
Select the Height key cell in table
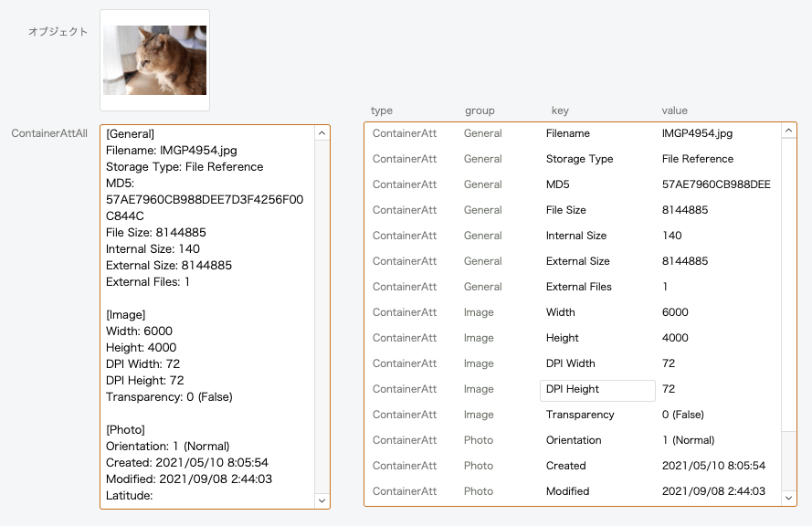coord(562,338)
